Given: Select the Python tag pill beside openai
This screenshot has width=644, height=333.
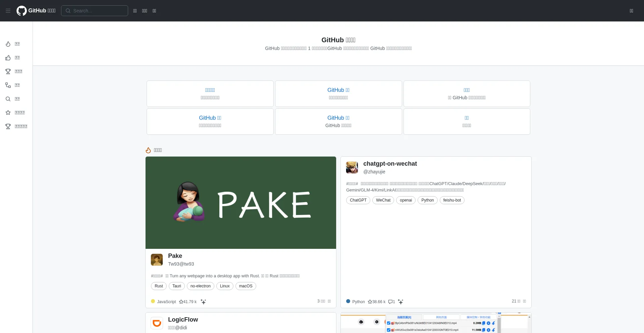Looking at the screenshot, I should 428,200.
